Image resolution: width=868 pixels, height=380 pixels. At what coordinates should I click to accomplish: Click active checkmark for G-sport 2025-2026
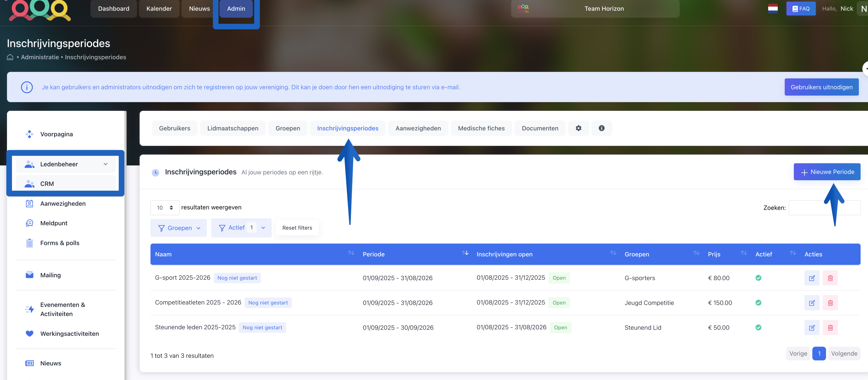[758, 278]
